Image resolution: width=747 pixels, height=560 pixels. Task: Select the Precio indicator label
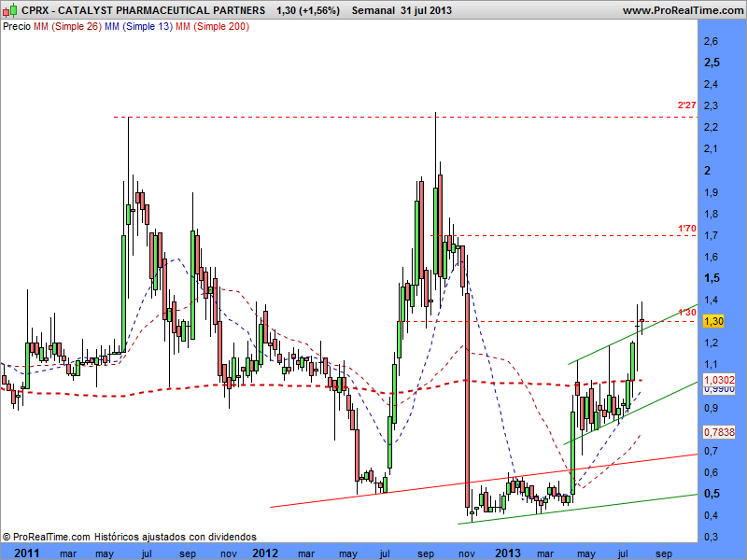(x=17, y=27)
